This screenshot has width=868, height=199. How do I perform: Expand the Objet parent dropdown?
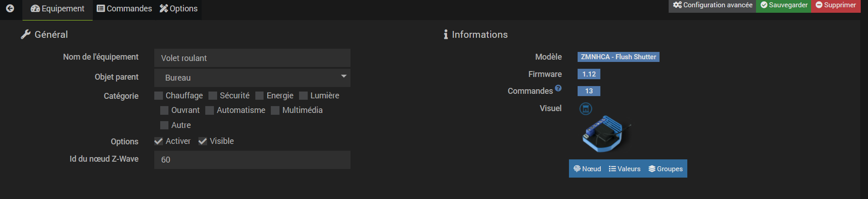tap(252, 77)
